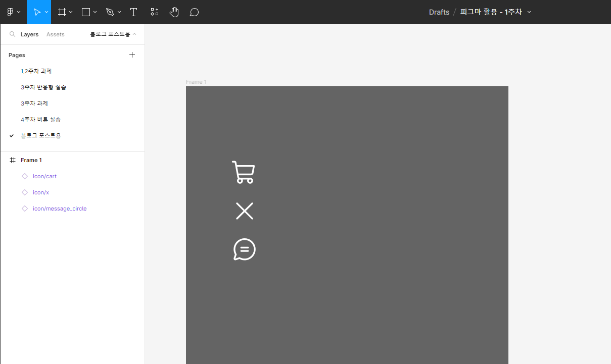The image size is (611, 364).
Task: Open Frame tool dropdown arrow
Action: 71,12
